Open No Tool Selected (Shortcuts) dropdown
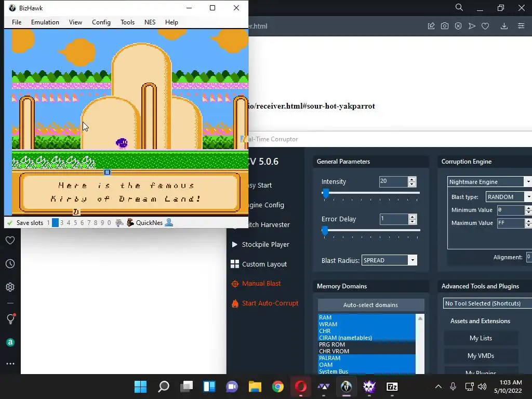532x399 pixels. [x=487, y=303]
